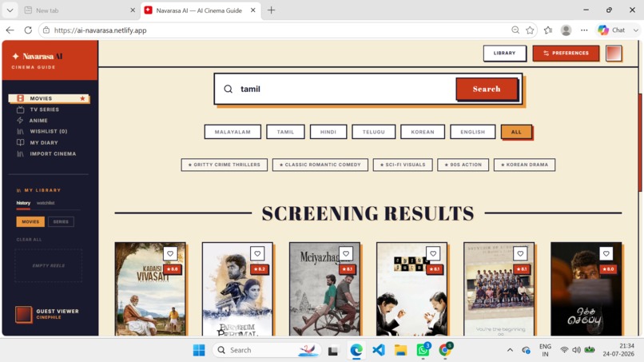644x362 pixels.
Task: Switch to history tab in My Library
Action: (x=23, y=203)
